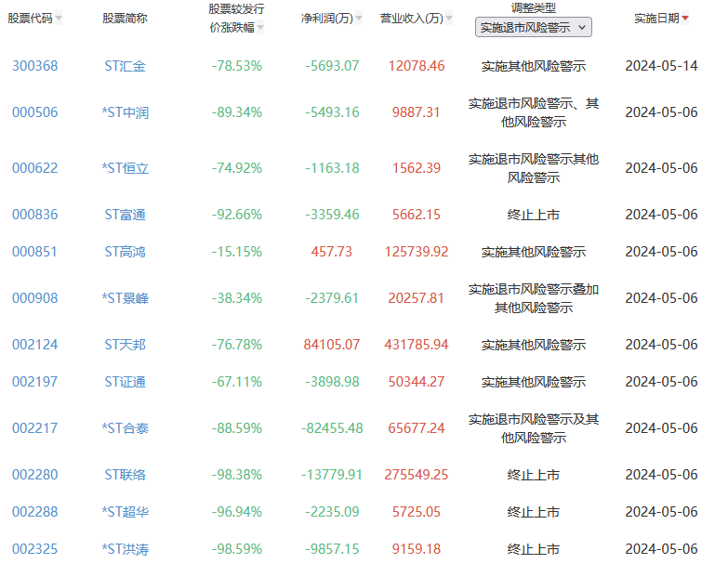Select *ST超华 stock link
728x577 pixels.
point(126,512)
